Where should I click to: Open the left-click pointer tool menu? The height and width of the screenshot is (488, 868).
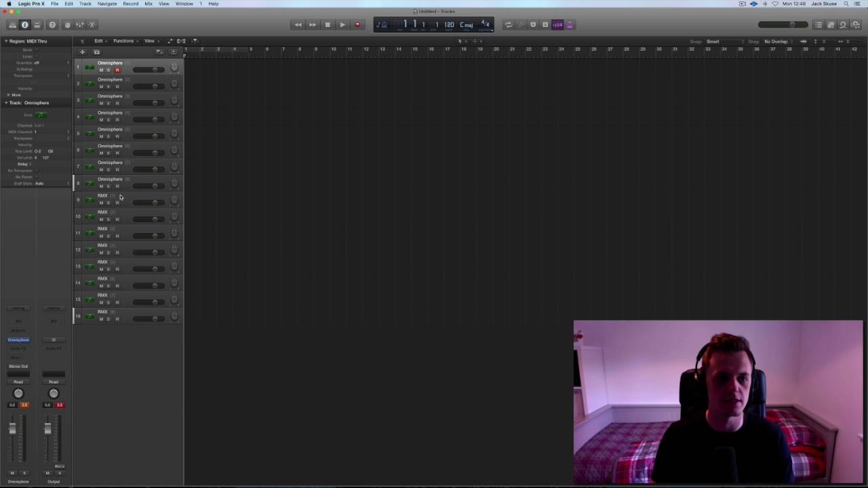coord(461,41)
